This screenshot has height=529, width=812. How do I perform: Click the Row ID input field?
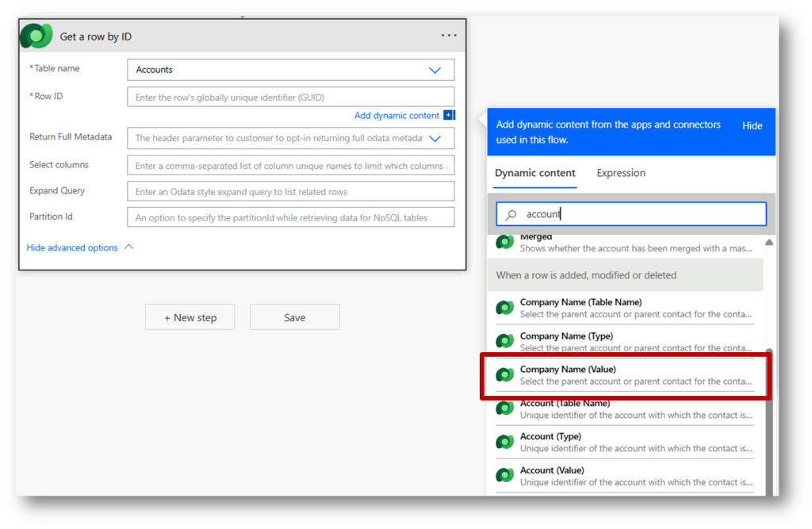click(x=290, y=98)
